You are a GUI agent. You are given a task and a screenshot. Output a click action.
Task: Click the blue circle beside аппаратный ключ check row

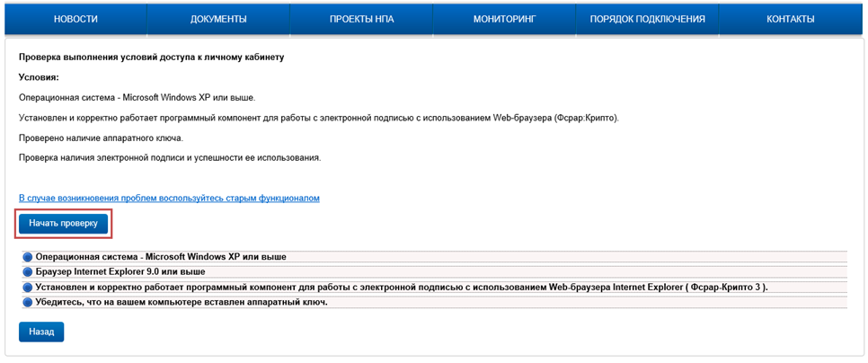[x=29, y=303]
